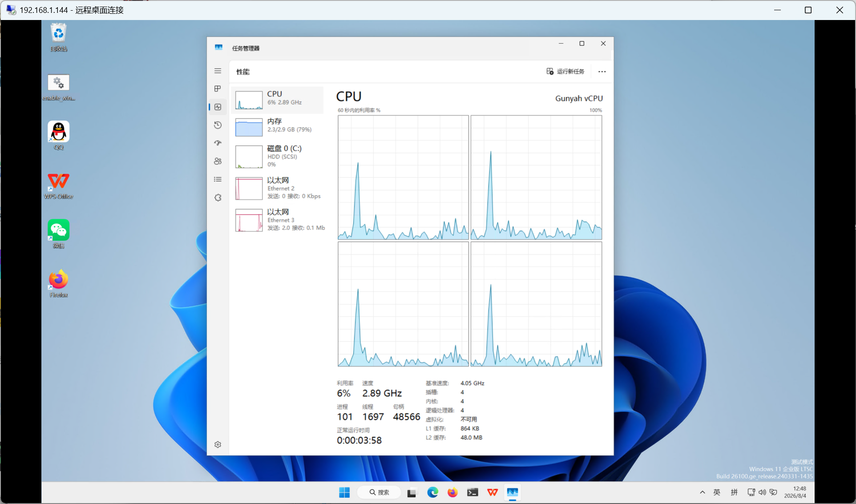Open the Task Manager hamburger navigation menu
This screenshot has width=856, height=504.
pos(218,71)
